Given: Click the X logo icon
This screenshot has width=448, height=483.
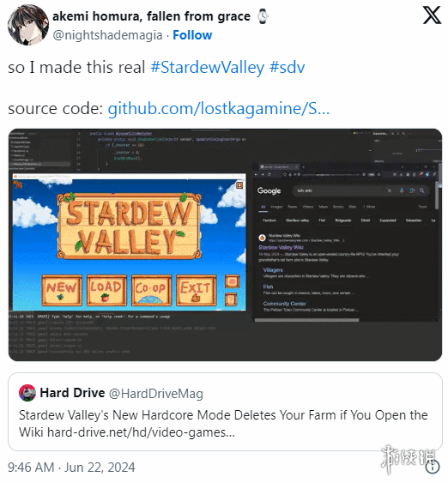Looking at the screenshot, I should tap(432, 15).
